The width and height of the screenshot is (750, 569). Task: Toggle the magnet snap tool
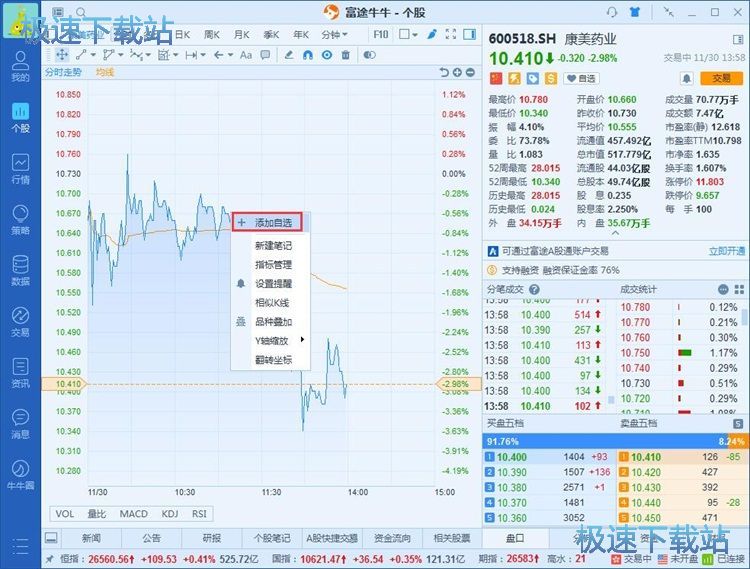coord(308,55)
